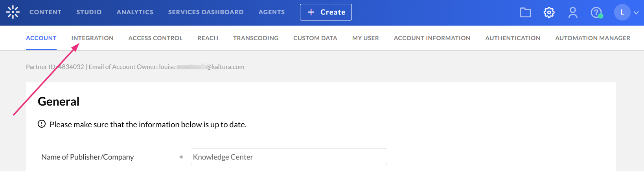644x171 pixels.
Task: Navigate to Services Dashboard
Action: click(x=206, y=12)
